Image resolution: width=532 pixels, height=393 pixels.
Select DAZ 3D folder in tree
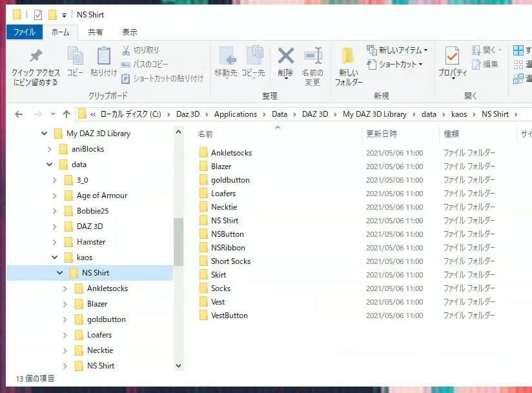[x=90, y=227]
